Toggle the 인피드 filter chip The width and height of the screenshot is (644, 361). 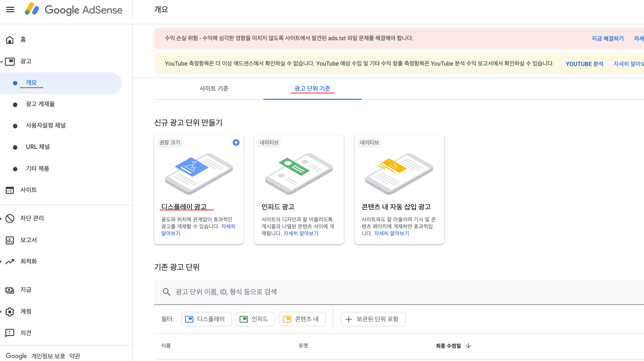255,319
